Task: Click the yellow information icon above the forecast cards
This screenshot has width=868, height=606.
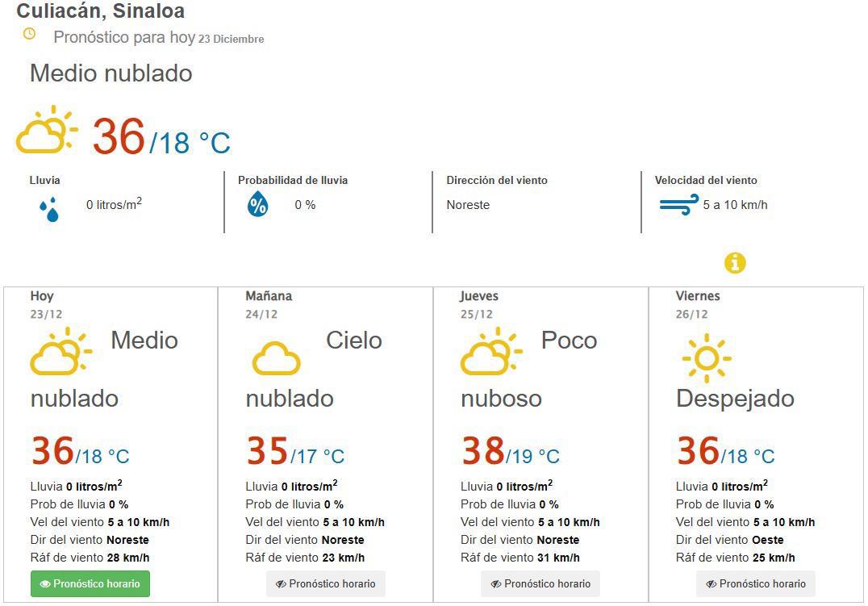Action: pos(735,263)
